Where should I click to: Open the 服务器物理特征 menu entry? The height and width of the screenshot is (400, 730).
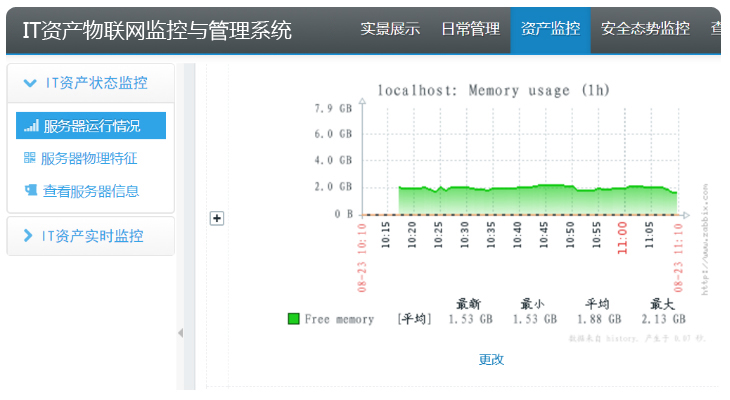(x=89, y=158)
